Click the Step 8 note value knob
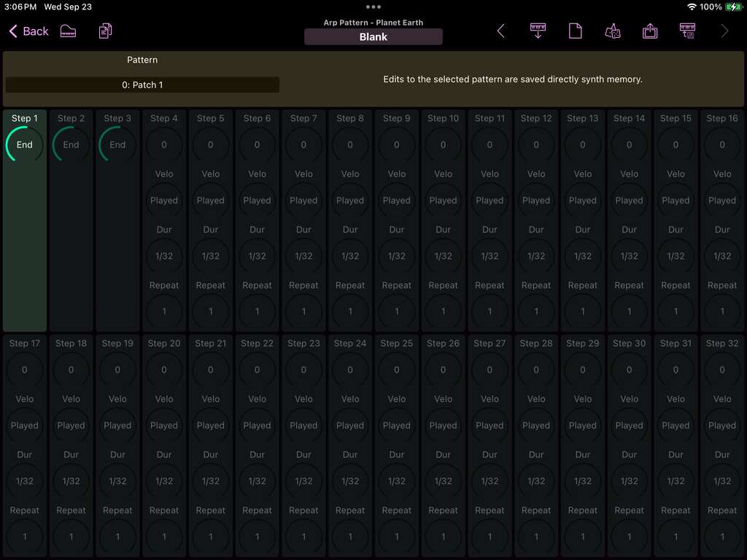Image resolution: width=747 pixels, height=560 pixels. click(350, 145)
